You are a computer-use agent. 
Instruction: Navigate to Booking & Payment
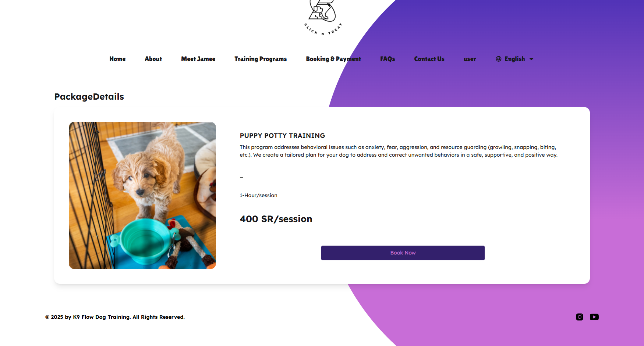click(x=333, y=59)
